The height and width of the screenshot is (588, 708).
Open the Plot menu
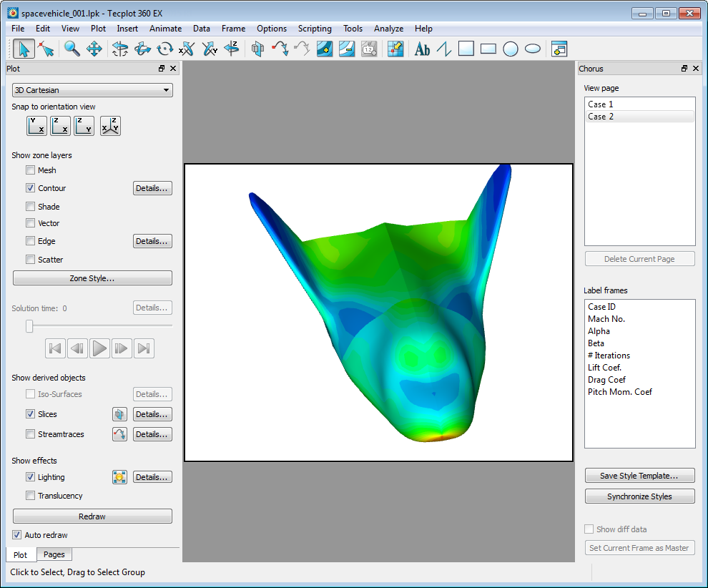click(98, 29)
